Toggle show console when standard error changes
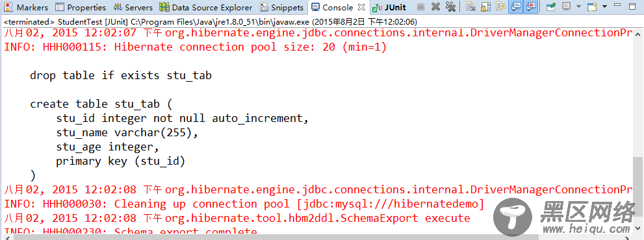 point(531,6)
